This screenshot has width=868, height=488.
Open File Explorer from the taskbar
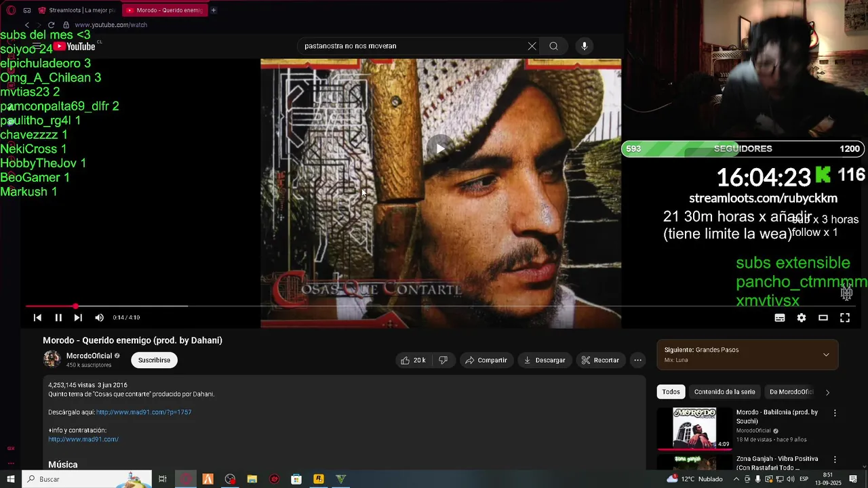252,479
